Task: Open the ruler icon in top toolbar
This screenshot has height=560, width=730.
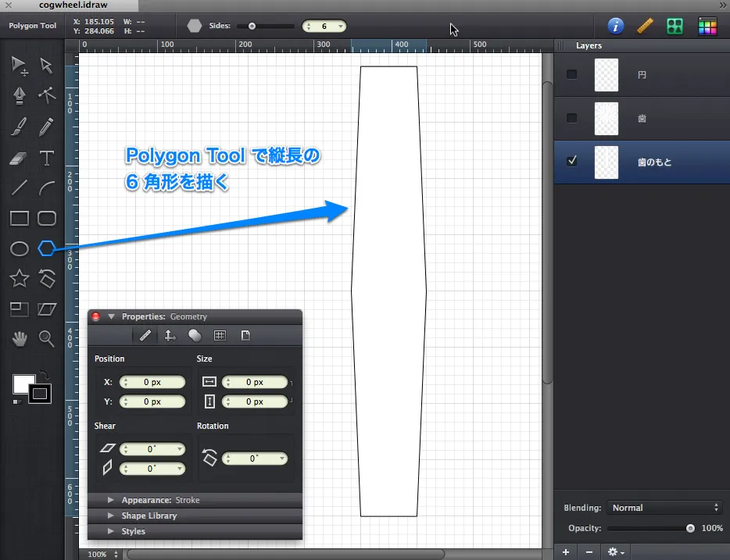Action: (645, 26)
